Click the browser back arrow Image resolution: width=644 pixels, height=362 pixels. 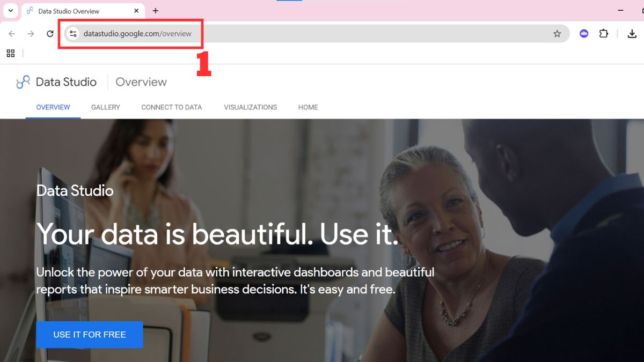12,34
